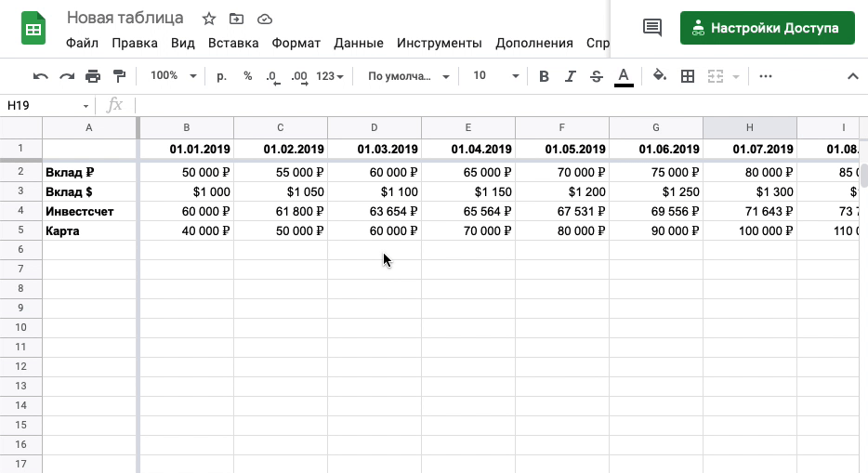Open the Правка menu
This screenshot has height=473, width=868.
coord(135,43)
